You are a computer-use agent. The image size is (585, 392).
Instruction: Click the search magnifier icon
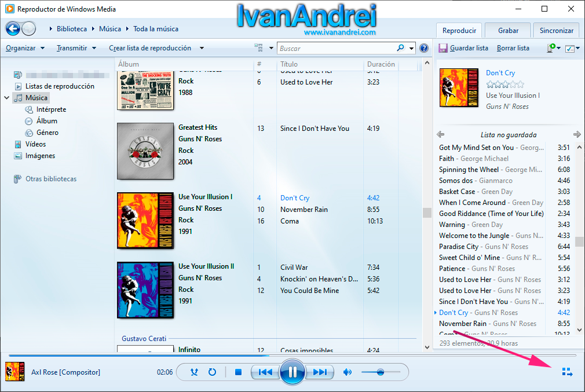400,47
